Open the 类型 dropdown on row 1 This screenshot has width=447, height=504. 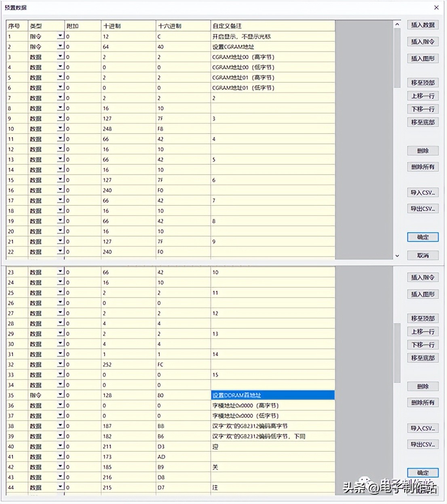60,36
